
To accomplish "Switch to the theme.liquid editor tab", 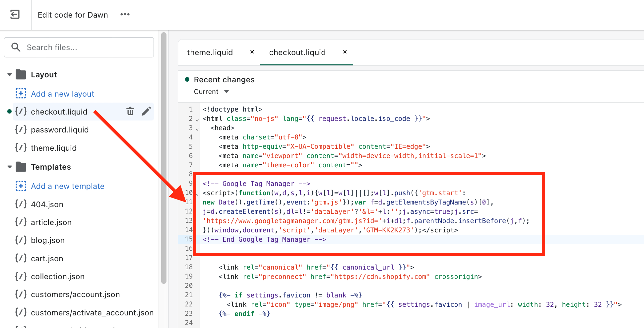I will tap(210, 52).
